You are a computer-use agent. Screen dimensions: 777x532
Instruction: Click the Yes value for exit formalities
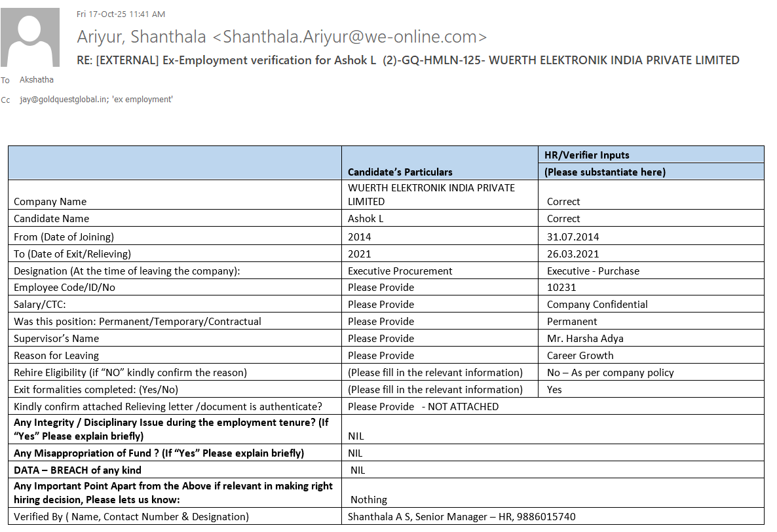click(554, 389)
